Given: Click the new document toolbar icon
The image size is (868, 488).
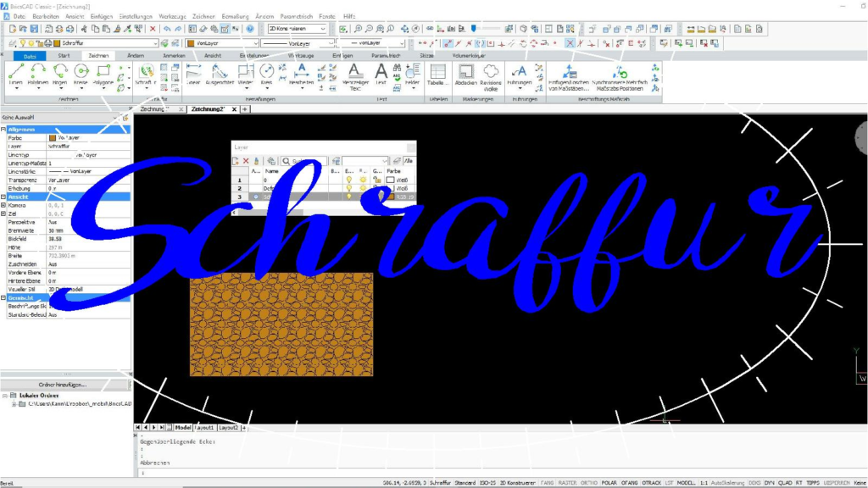Looking at the screenshot, I should 12,29.
